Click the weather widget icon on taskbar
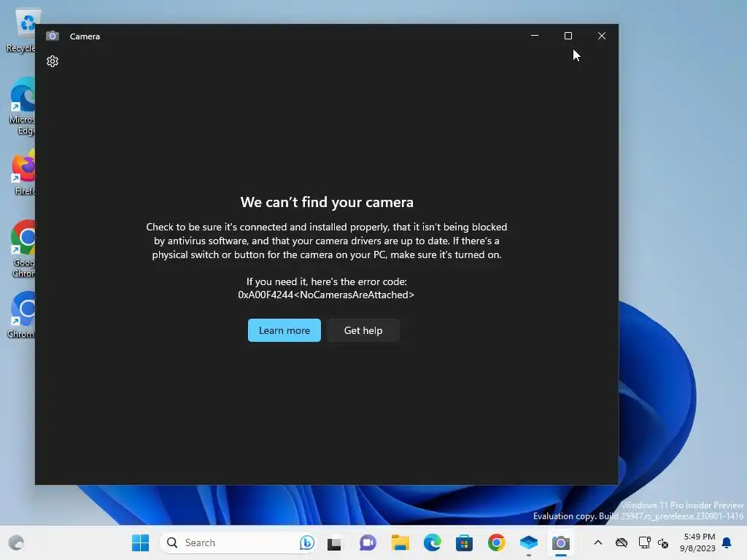The height and width of the screenshot is (560, 747). coord(17,542)
